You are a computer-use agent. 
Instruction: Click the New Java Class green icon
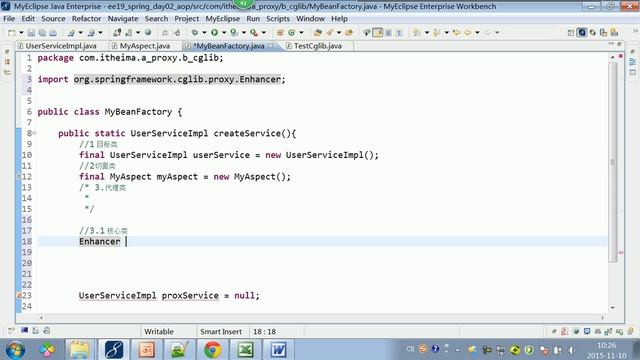291,33
